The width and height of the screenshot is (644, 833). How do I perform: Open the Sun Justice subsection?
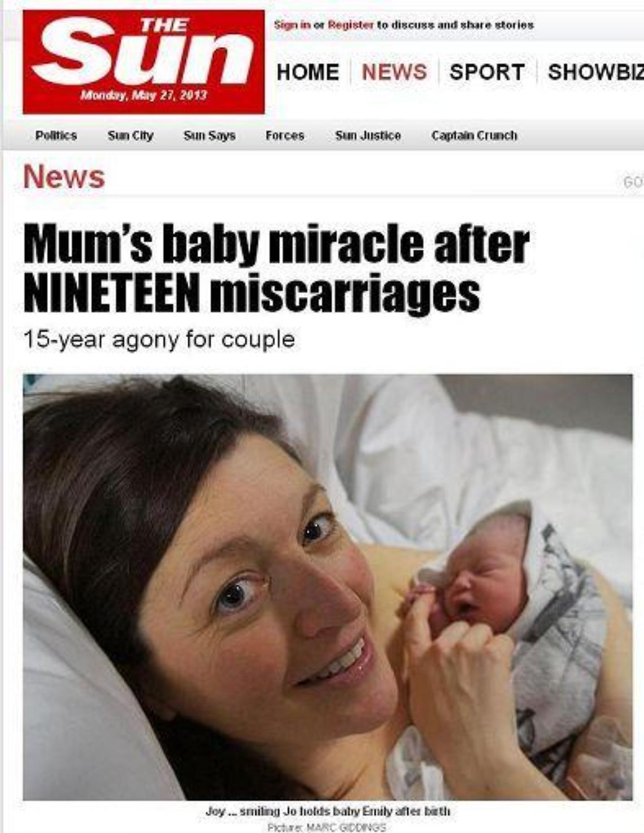368,136
